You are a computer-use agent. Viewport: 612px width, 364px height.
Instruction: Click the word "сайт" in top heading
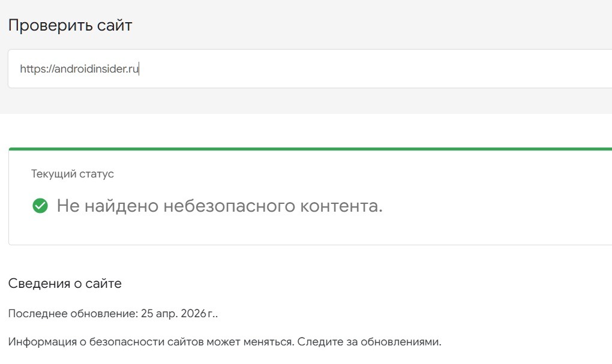[x=115, y=26]
